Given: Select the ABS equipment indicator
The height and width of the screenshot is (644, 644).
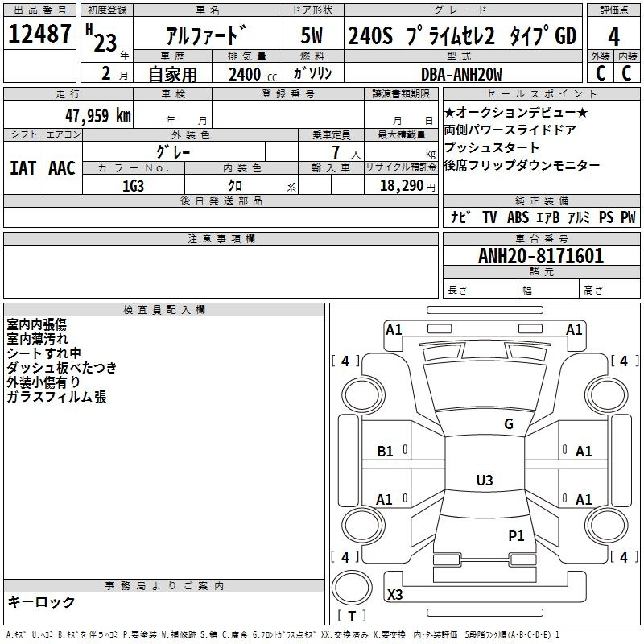Looking at the screenshot, I should tap(518, 217).
